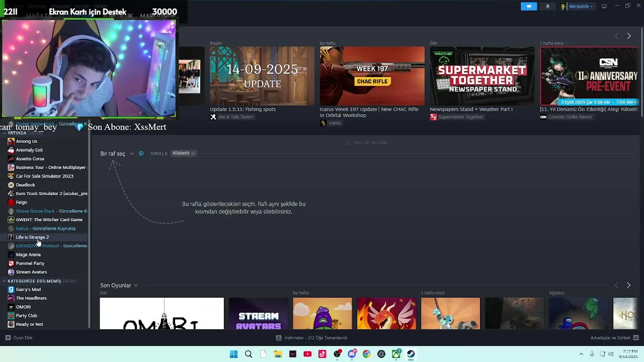Click the Stream Avatars game icon

coord(11,272)
